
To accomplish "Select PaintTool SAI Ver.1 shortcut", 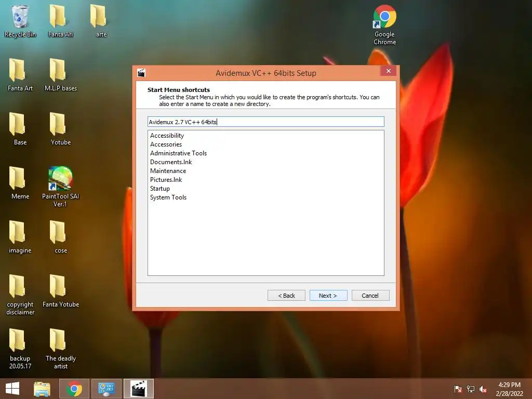I will tap(60, 187).
